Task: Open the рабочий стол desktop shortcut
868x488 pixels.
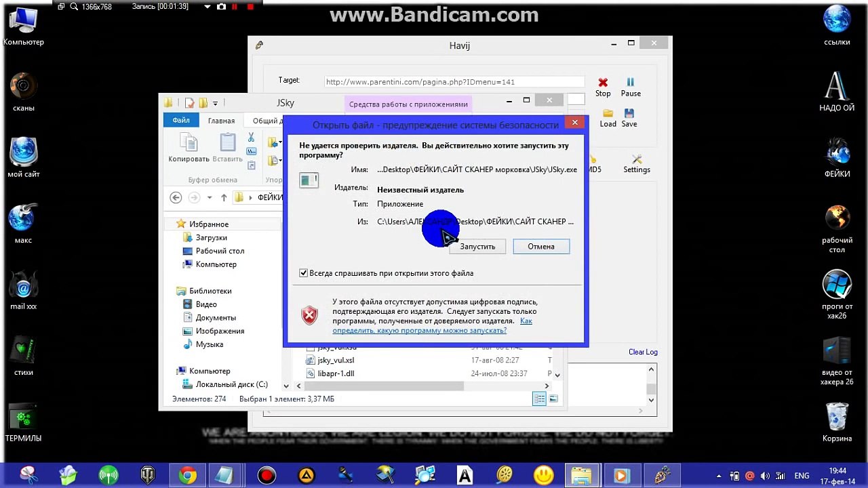Action: [837, 229]
